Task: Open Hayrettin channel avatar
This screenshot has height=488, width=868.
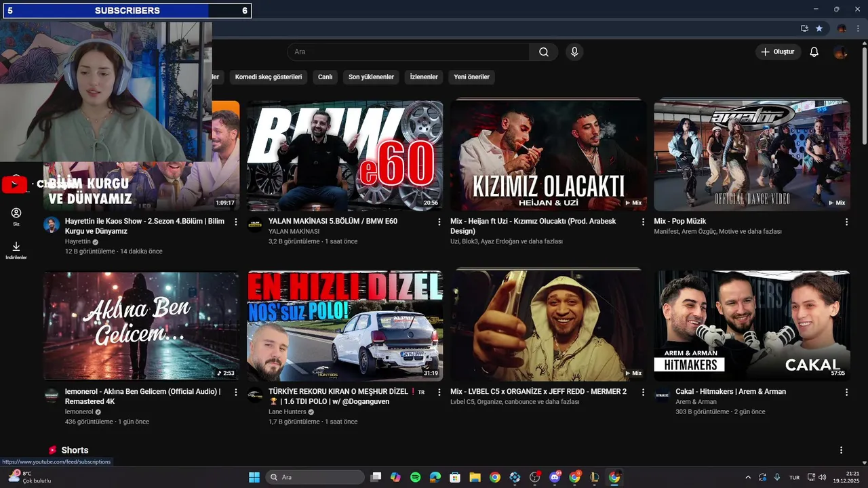Action: [52, 224]
